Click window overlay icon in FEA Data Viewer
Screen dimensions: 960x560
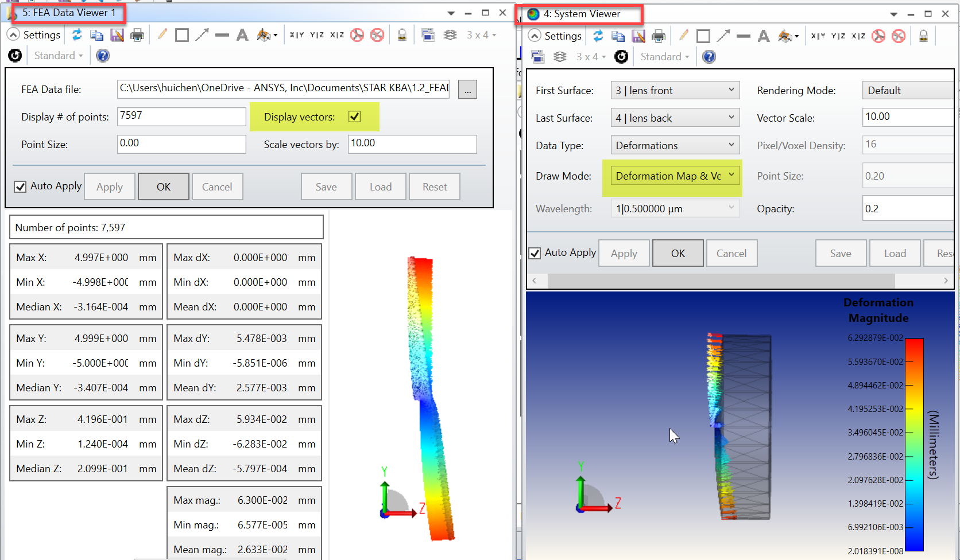428,35
